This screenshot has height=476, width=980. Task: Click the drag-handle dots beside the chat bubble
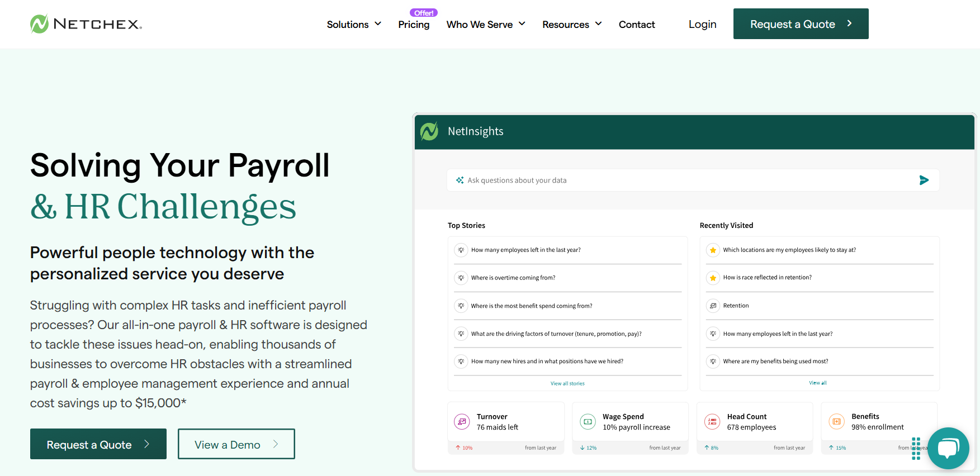pyautogui.click(x=916, y=449)
